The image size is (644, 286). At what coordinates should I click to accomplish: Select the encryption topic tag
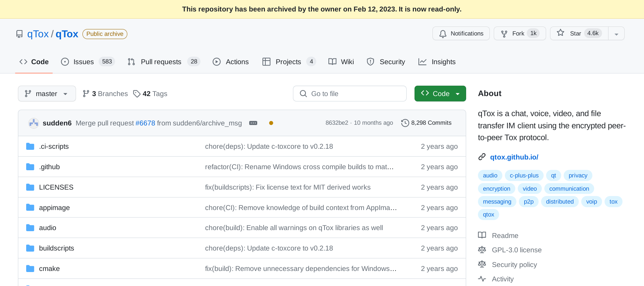[x=497, y=189]
